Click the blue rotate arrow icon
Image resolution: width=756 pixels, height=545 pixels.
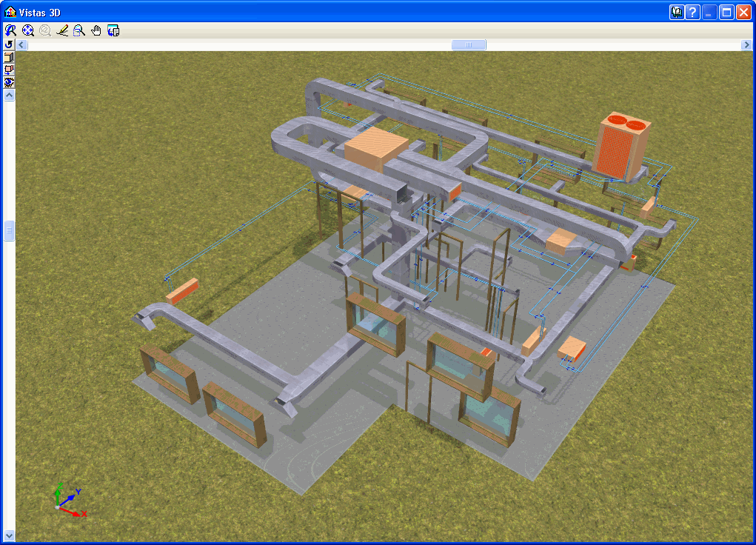pos(9,44)
